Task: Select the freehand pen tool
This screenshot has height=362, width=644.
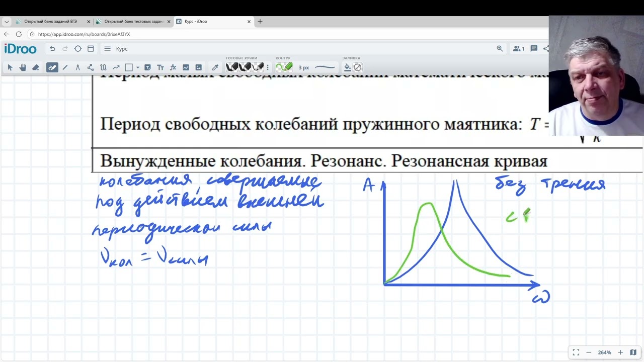Action: click(x=52, y=67)
